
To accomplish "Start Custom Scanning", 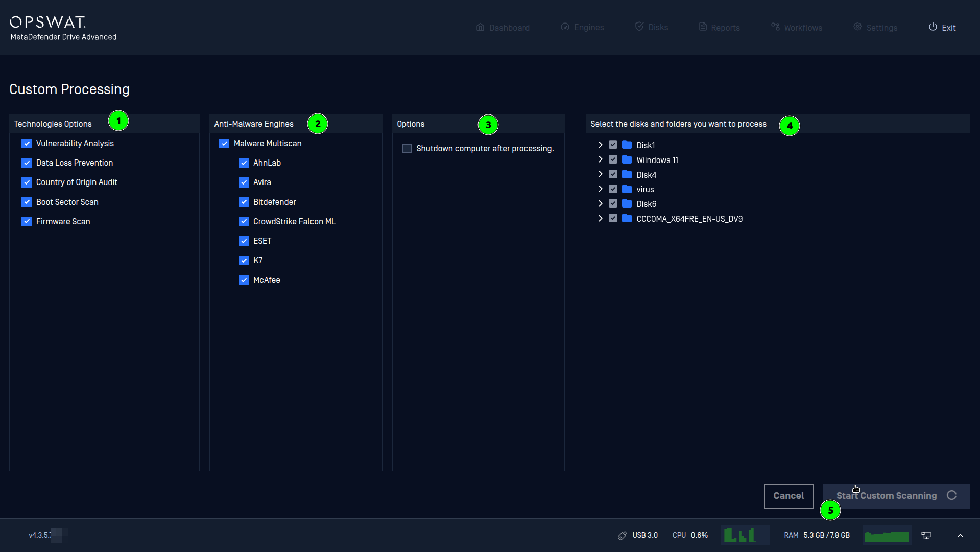I will tap(896, 496).
